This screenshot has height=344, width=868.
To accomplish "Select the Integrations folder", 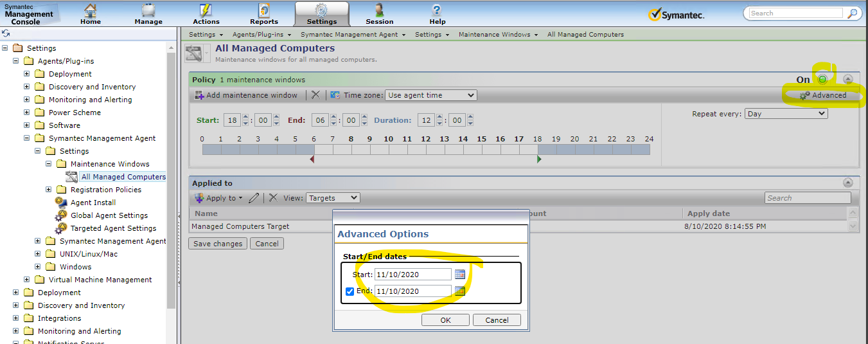I will [x=59, y=318].
